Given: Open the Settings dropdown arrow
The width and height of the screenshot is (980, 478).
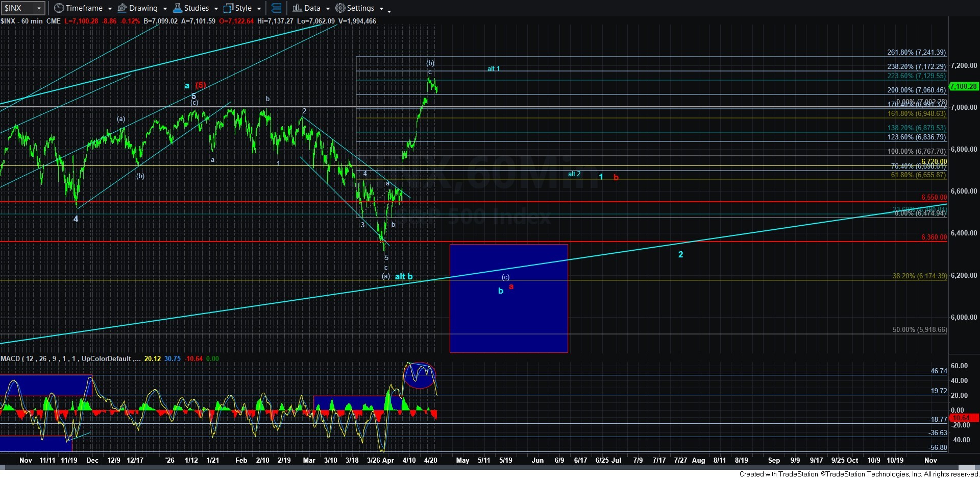Looking at the screenshot, I should (x=381, y=9).
